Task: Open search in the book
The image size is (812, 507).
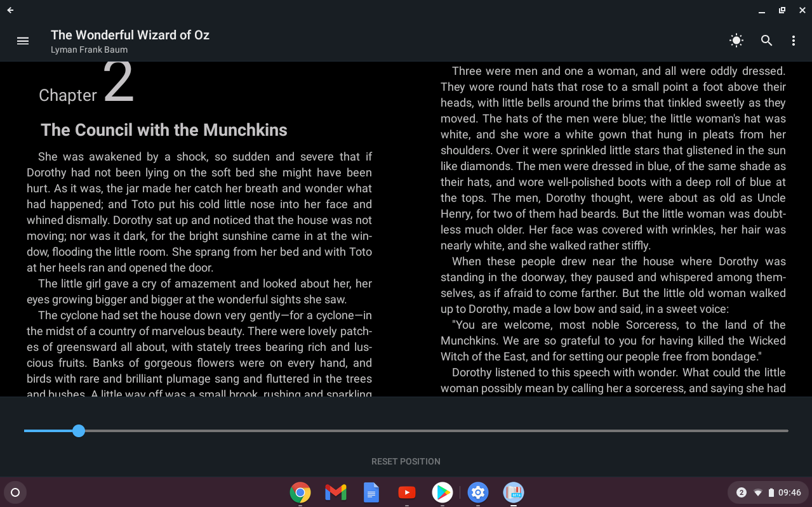Action: pyautogui.click(x=767, y=41)
